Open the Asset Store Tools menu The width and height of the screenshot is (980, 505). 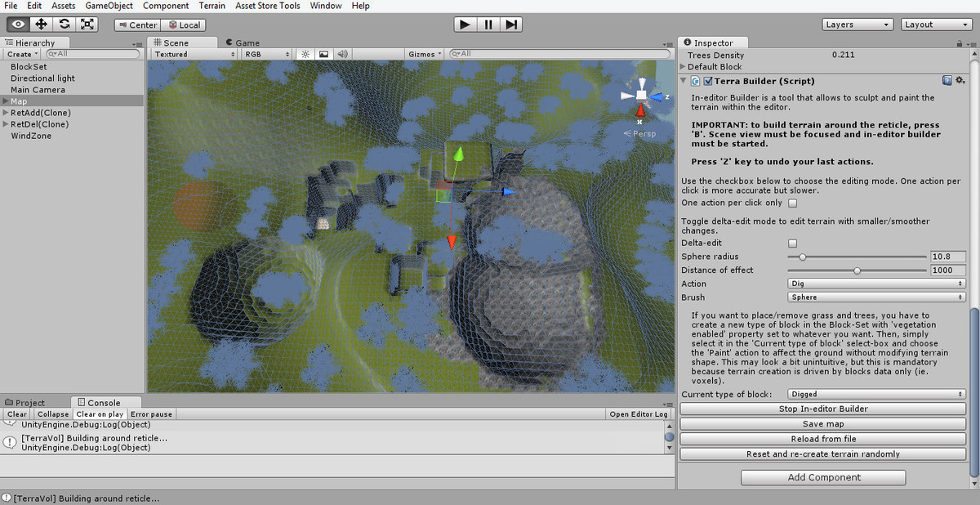268,6
